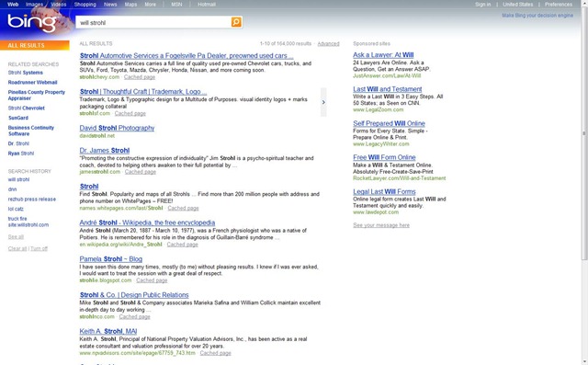The width and height of the screenshot is (588, 365).
Task: Click the page vertical scrollbar
Action: [584, 133]
